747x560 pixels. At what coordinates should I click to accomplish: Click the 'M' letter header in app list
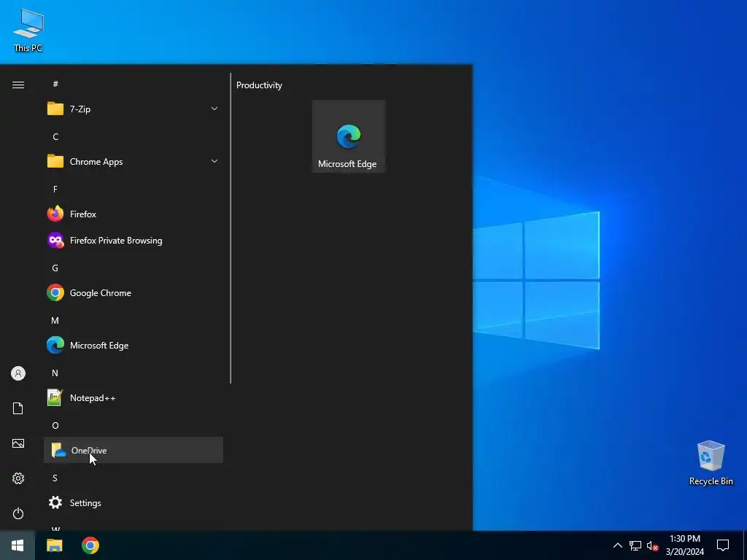pos(55,321)
